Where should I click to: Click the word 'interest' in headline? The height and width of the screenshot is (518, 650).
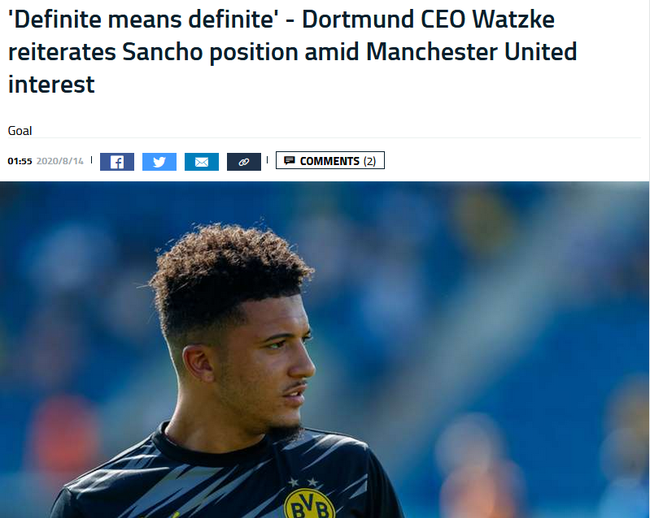click(x=51, y=85)
